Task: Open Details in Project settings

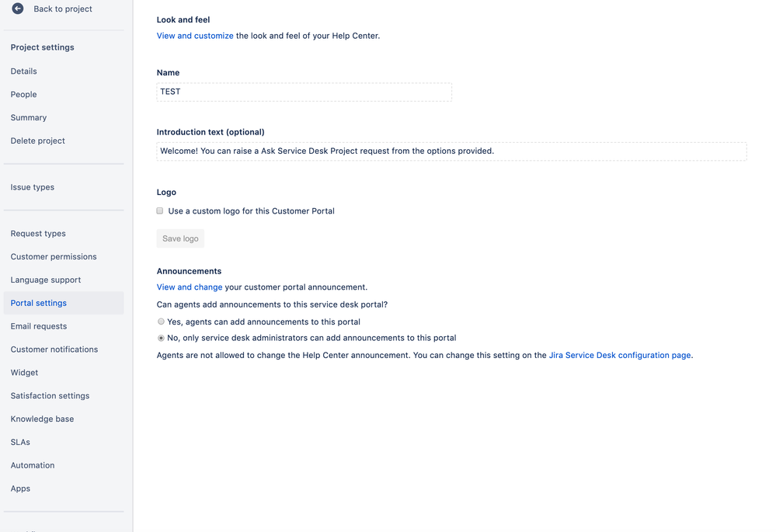Action: (23, 71)
